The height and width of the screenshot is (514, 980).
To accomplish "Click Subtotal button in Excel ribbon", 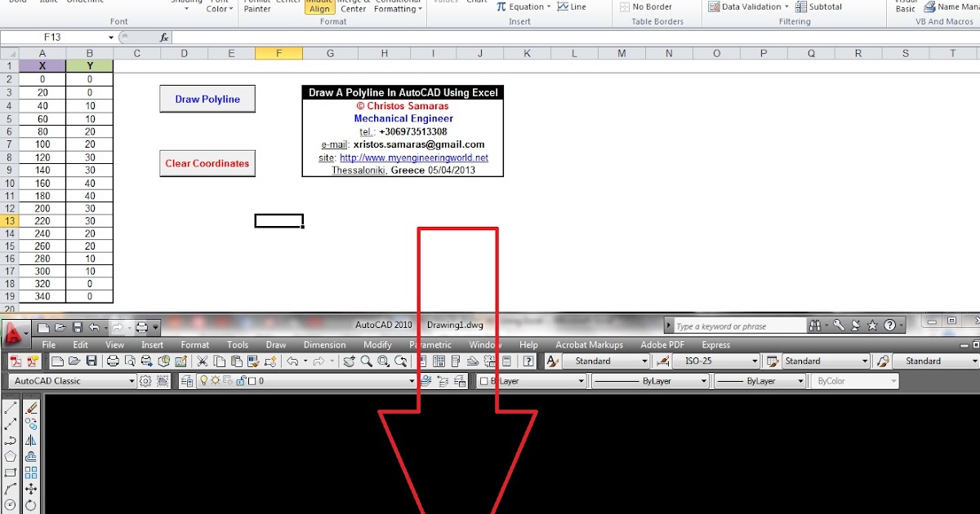I will click(x=819, y=7).
